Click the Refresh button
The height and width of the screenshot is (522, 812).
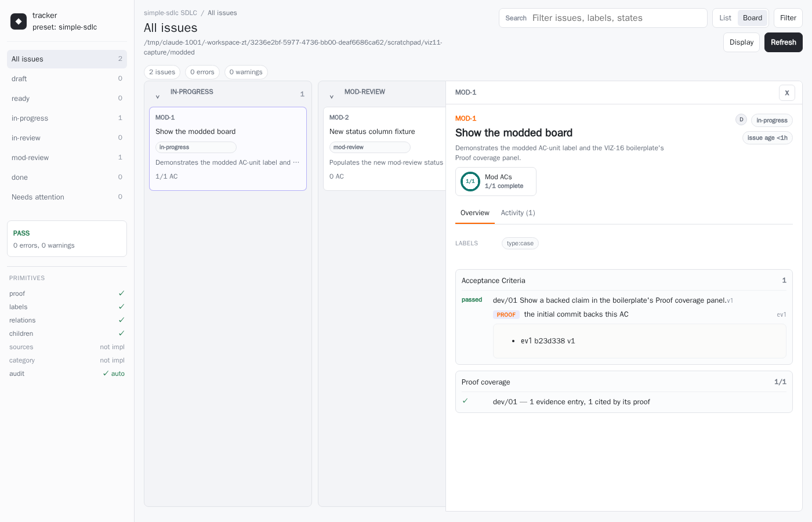pyautogui.click(x=784, y=42)
